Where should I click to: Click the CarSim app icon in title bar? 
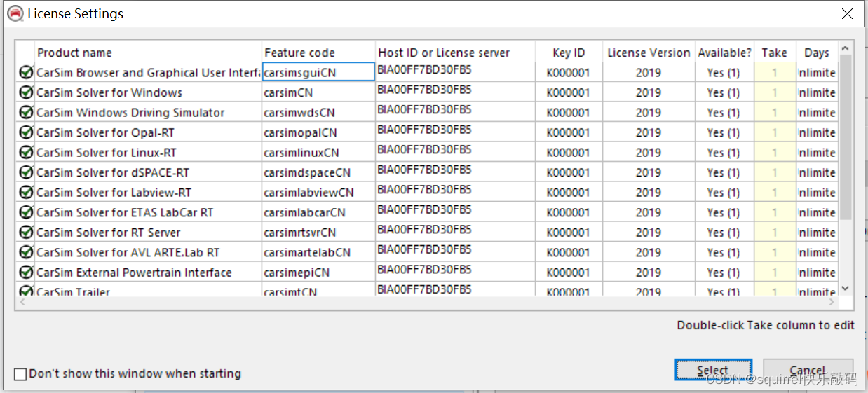tap(15, 13)
